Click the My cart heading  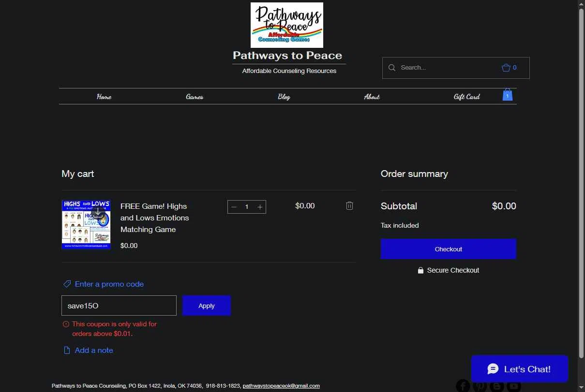click(78, 174)
